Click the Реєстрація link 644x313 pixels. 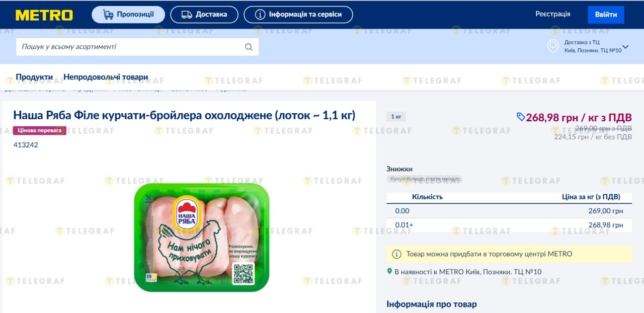pyautogui.click(x=552, y=14)
